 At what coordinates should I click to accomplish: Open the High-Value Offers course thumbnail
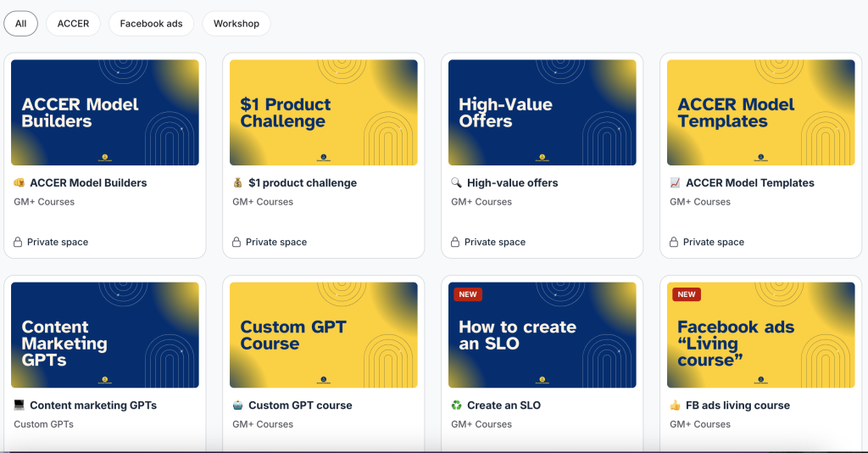coord(542,112)
